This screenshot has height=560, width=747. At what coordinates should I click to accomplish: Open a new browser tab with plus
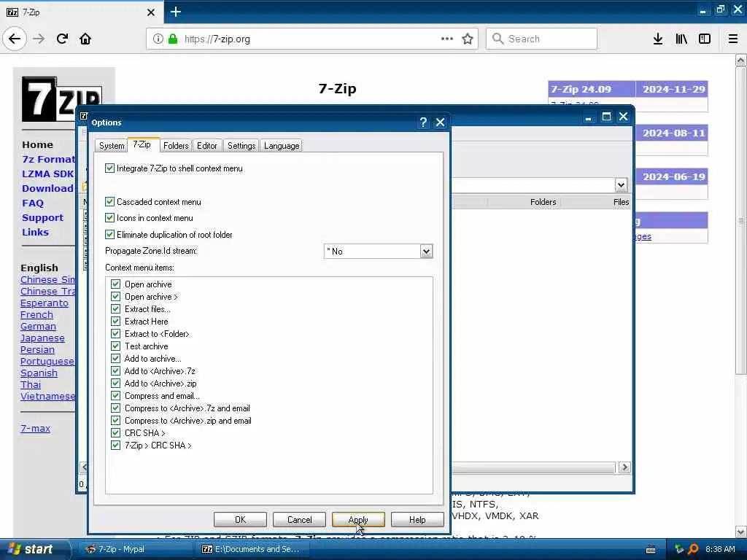(175, 12)
